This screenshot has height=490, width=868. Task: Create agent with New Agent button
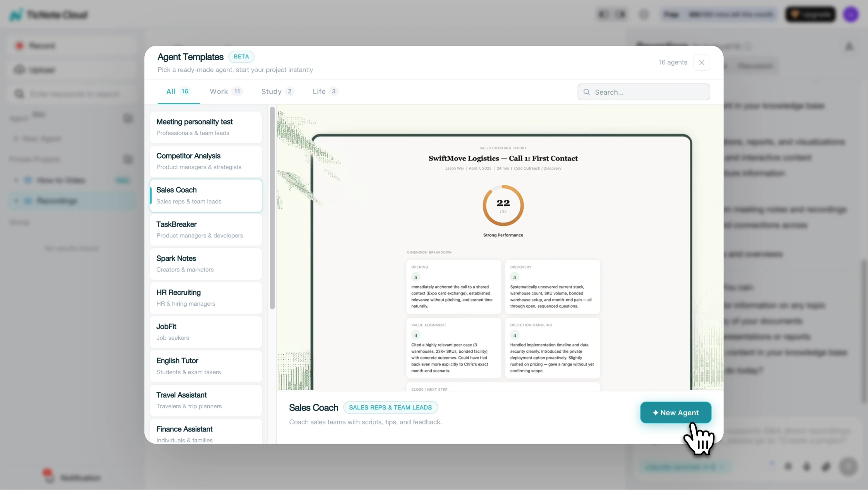pos(676,413)
